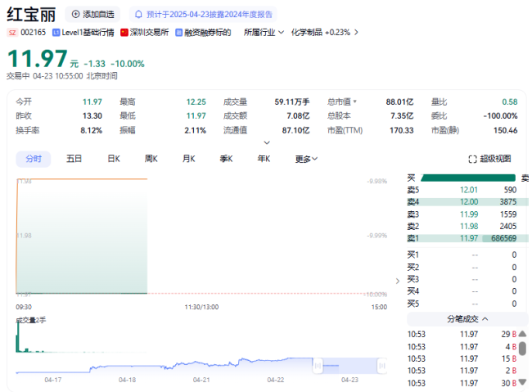Image resolution: width=532 pixels, height=392 pixels.
Task: Click the plus icon in 添加自选
Action: [76, 15]
